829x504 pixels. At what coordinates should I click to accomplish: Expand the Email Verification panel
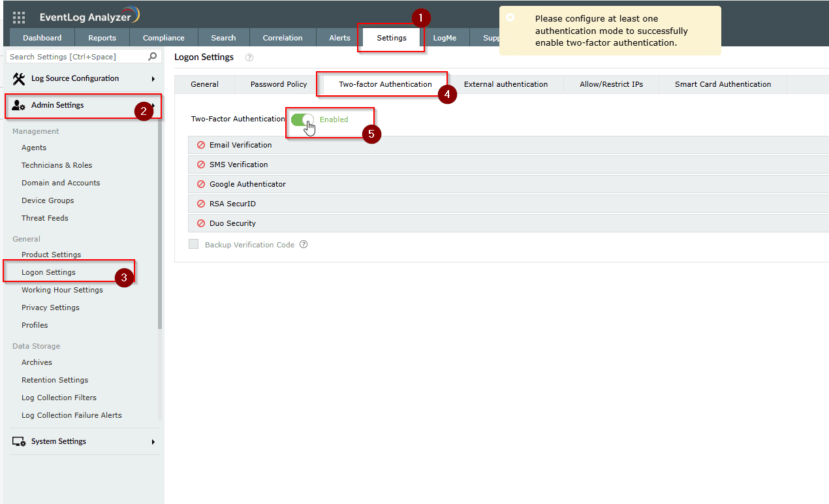508,145
